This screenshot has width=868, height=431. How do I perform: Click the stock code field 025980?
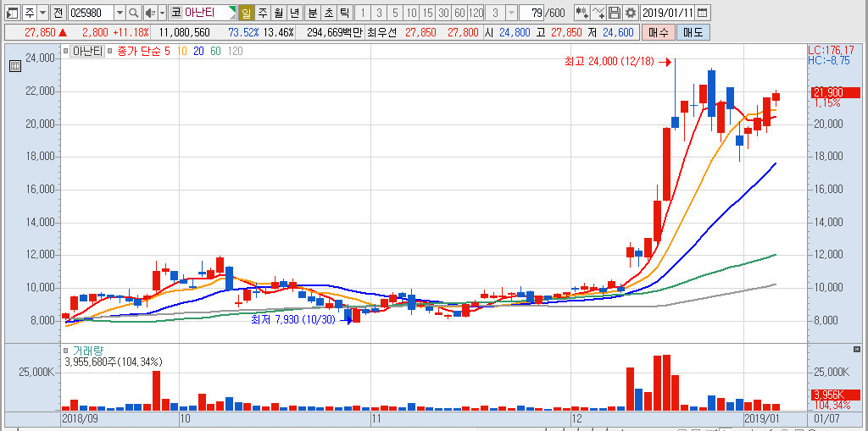[x=91, y=12]
